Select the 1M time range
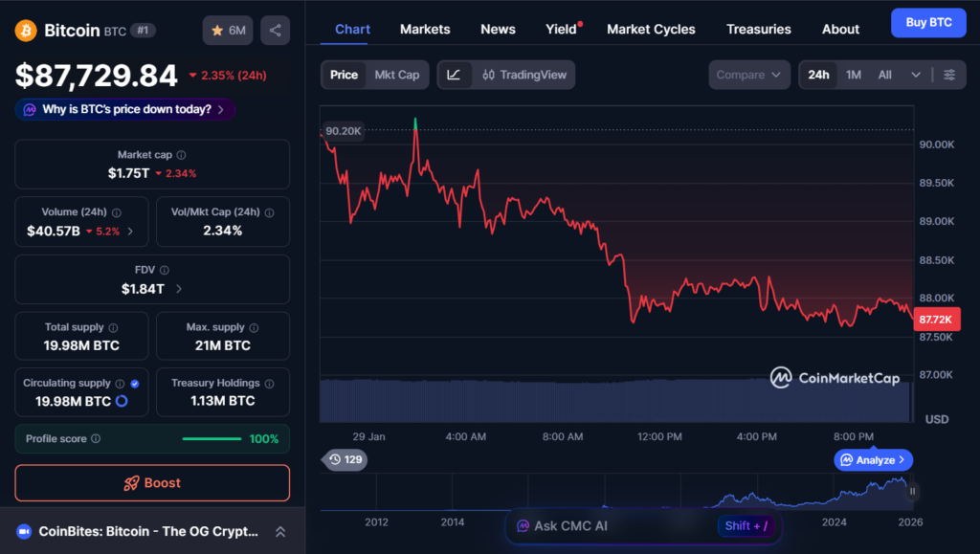Viewport: 980px width, 554px height. [853, 75]
